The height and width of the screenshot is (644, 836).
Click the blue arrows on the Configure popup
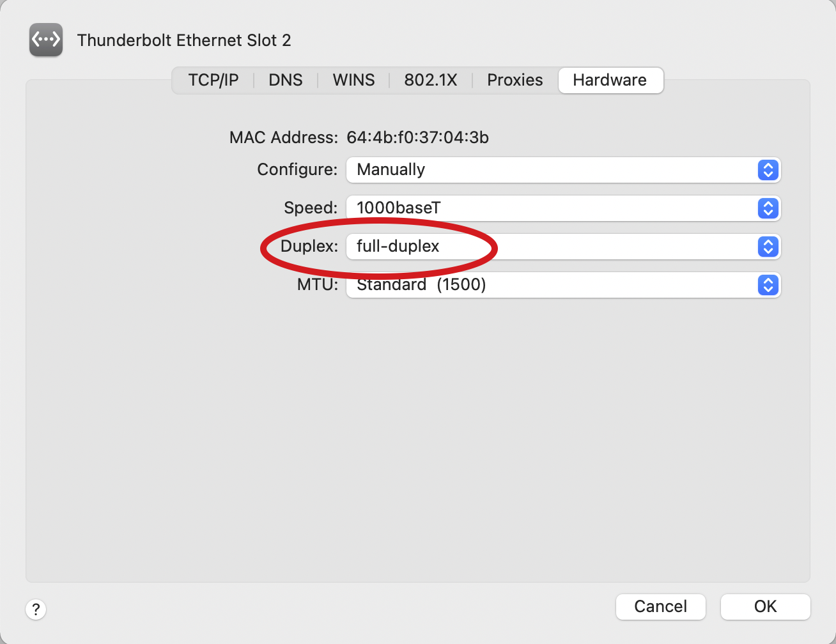pyautogui.click(x=768, y=170)
